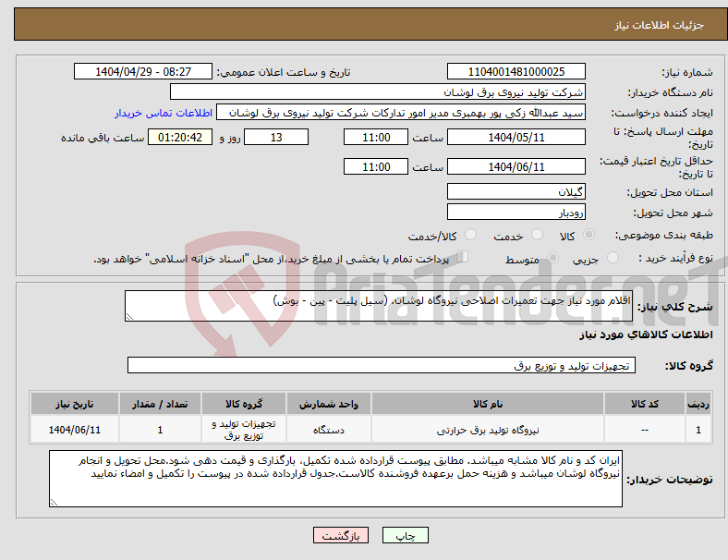Click the تعداد / مقدار column header
Viewport: 728px width, 560px height.
click(x=160, y=404)
